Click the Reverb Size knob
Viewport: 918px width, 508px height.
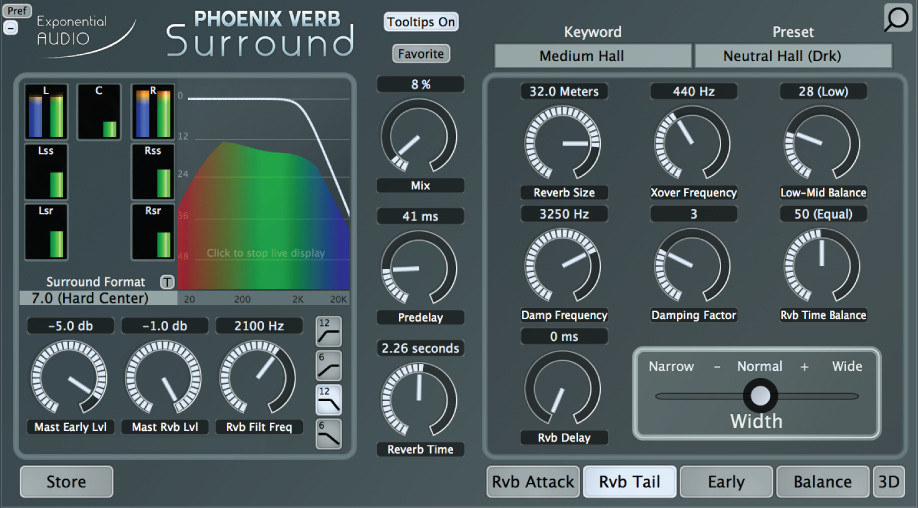coord(563,143)
